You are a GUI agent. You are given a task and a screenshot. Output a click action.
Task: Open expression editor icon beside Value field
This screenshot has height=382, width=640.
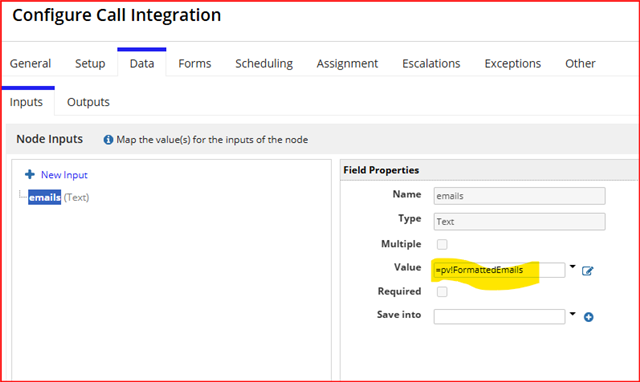point(587,271)
